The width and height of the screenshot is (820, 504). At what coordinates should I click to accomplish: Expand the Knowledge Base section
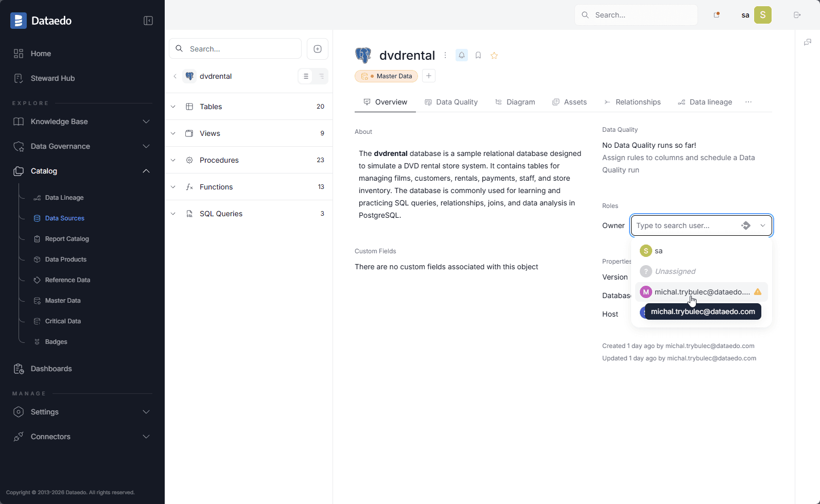coord(82,121)
